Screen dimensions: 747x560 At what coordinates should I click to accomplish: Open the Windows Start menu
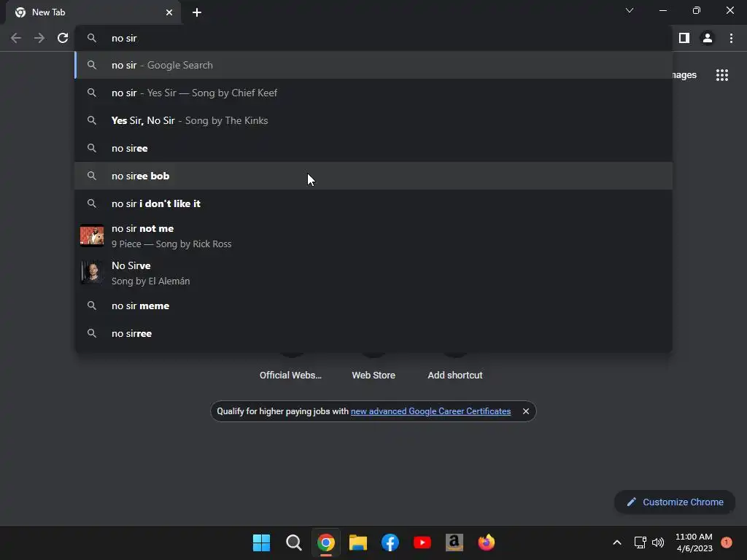point(261,542)
